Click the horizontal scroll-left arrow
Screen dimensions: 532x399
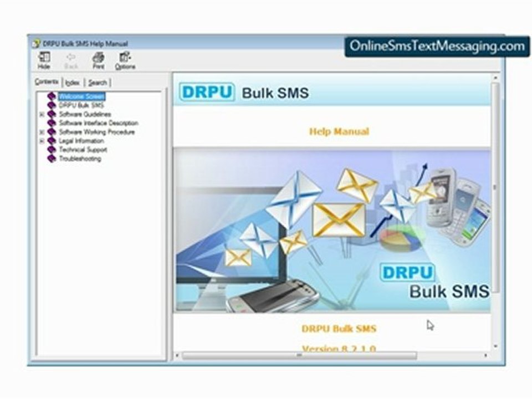177,355
